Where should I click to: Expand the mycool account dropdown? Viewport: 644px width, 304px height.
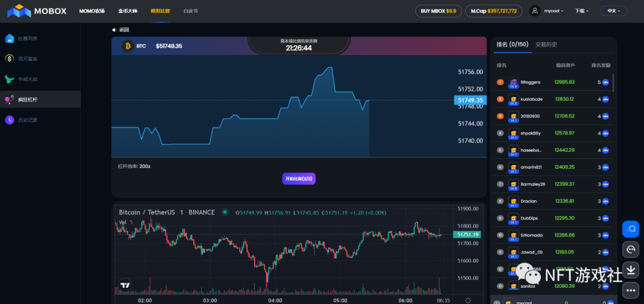pos(554,11)
